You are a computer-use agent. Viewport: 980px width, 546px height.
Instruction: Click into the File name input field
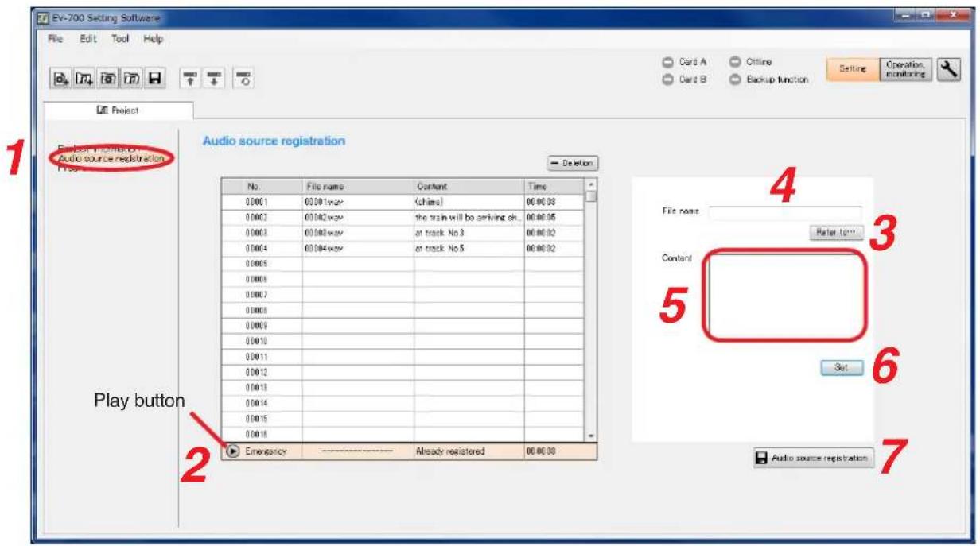tap(785, 212)
